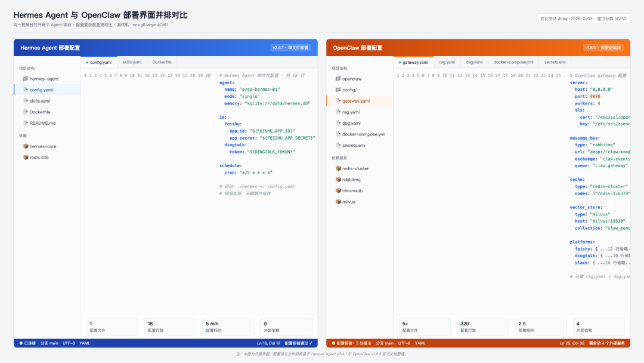Click the openclaw folder icon
644x363 pixels.
click(338, 79)
